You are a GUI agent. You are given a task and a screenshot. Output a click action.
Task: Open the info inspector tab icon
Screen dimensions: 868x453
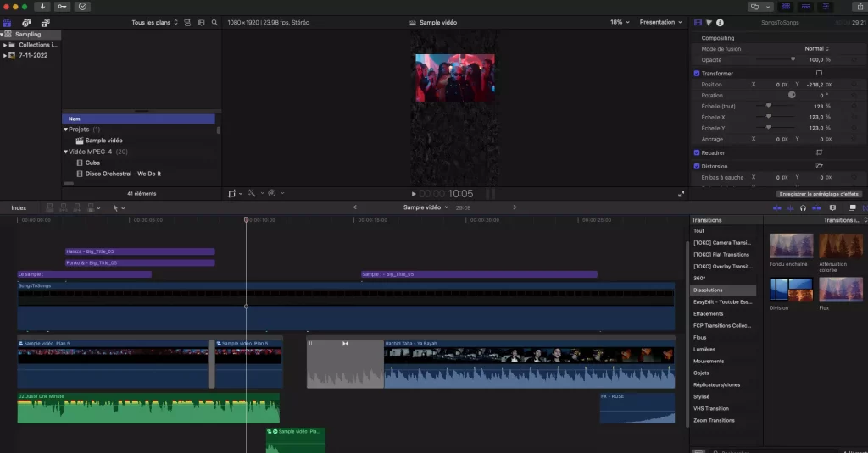click(720, 23)
